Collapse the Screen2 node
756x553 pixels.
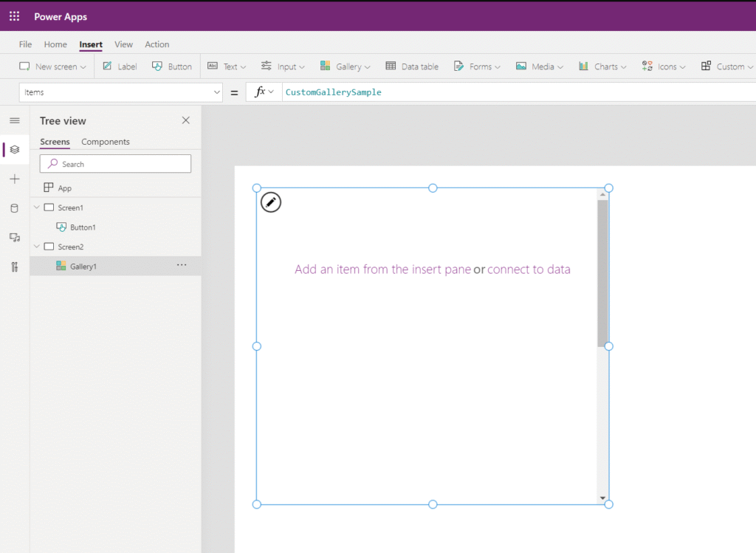click(x=37, y=247)
